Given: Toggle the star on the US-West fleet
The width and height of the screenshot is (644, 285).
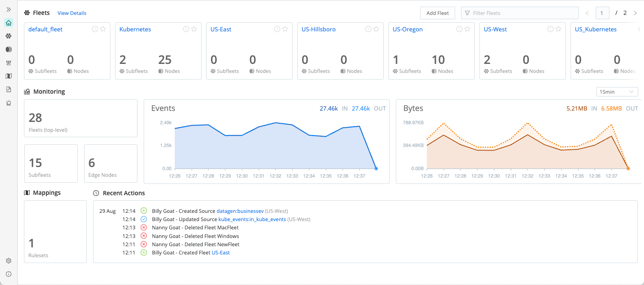Looking at the screenshot, I should tap(558, 29).
